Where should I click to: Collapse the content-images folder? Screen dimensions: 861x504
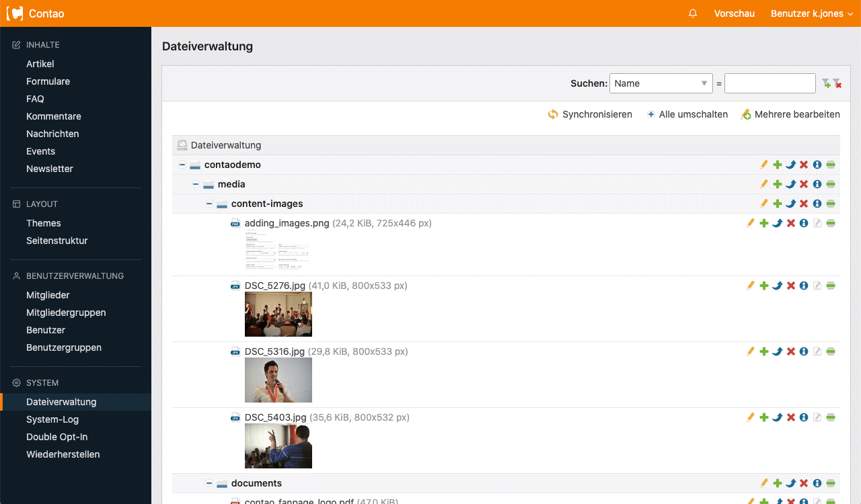click(209, 204)
